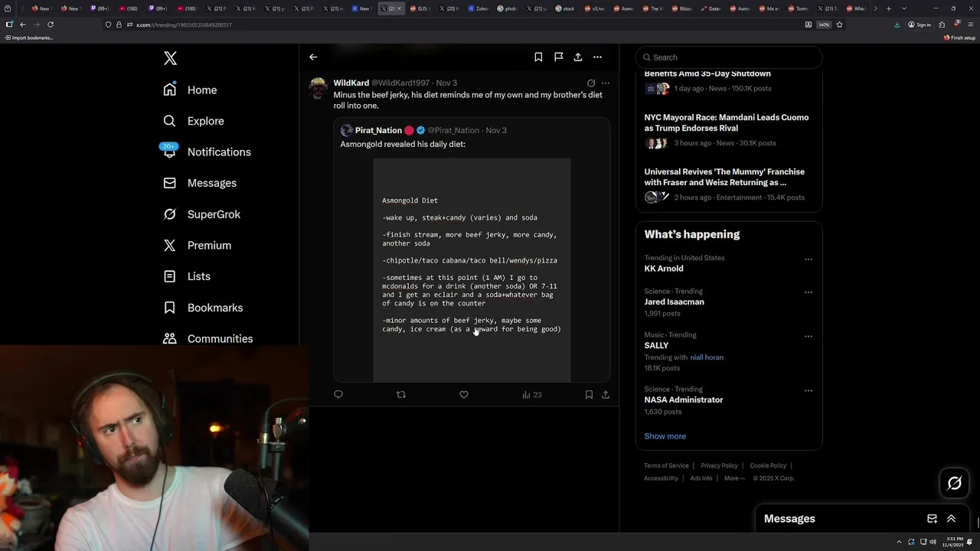Open more options for NASA Administrator trend

(808, 390)
